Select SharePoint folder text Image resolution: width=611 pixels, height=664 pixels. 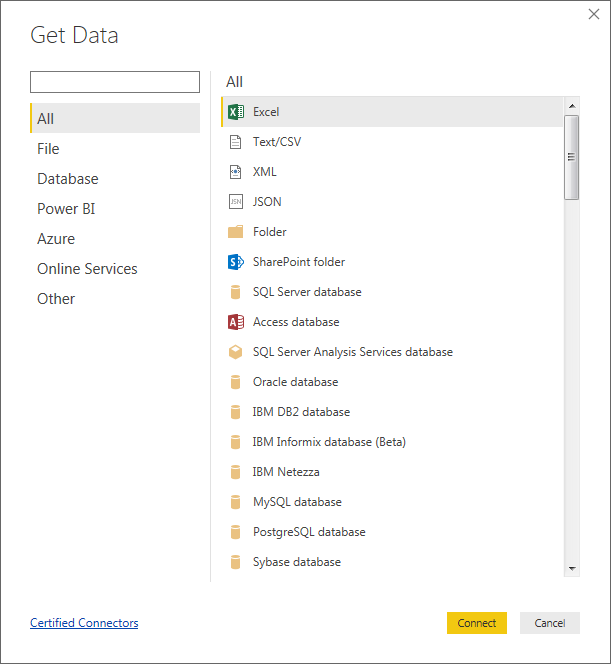tap(299, 262)
